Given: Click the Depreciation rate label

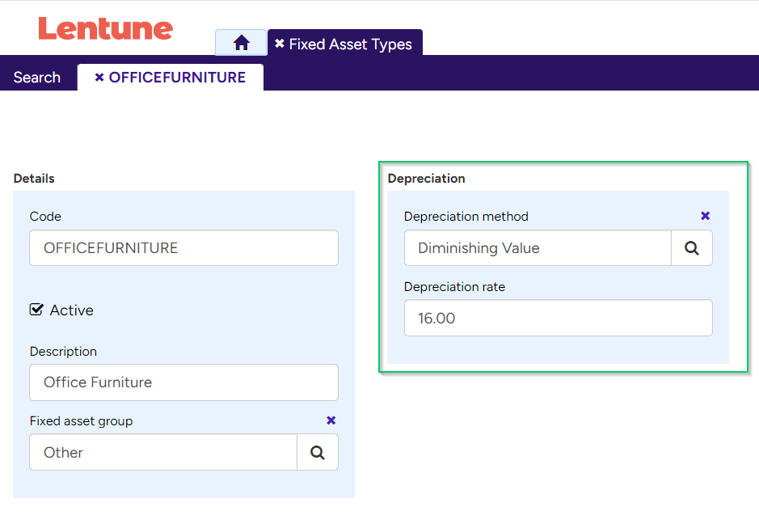Looking at the screenshot, I should point(454,287).
